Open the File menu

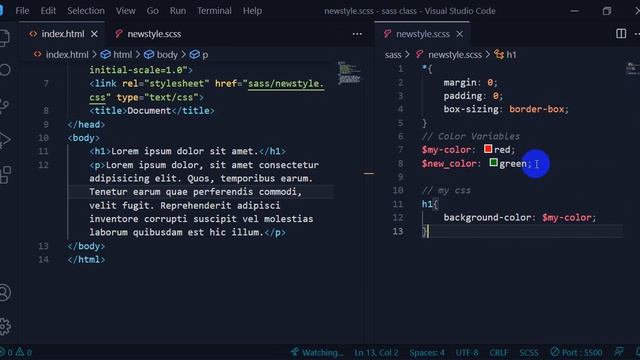[22, 11]
